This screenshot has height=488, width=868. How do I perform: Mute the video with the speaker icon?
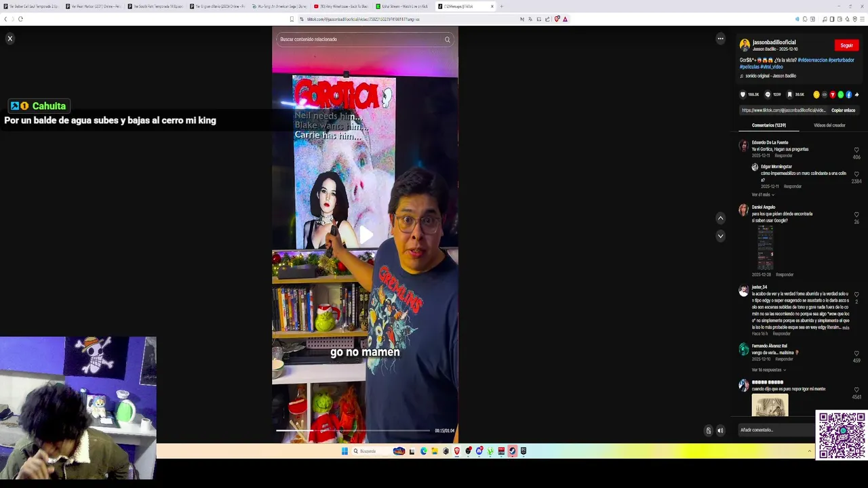tap(720, 430)
